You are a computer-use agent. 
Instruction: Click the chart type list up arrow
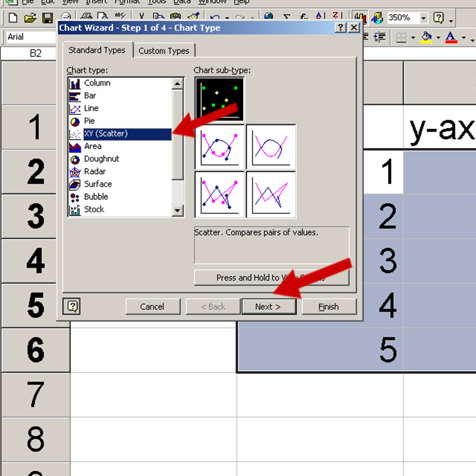coord(178,83)
